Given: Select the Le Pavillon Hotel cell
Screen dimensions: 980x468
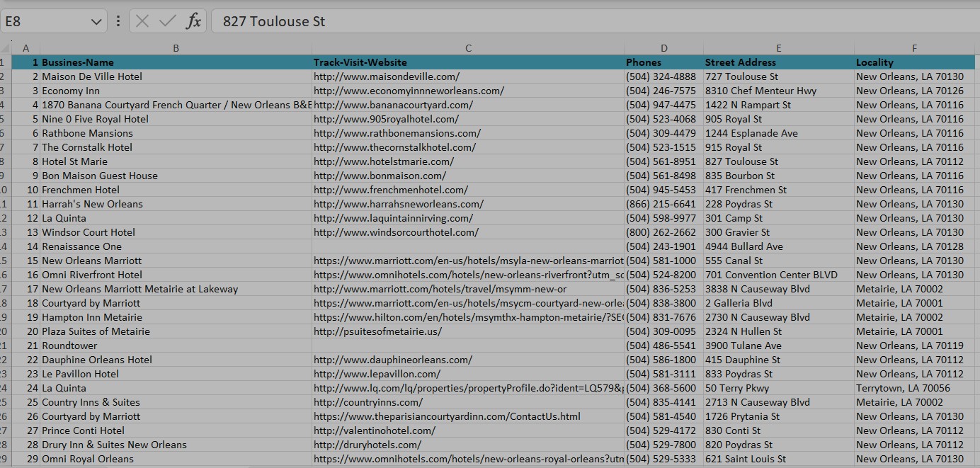Looking at the screenshot, I should point(176,374).
